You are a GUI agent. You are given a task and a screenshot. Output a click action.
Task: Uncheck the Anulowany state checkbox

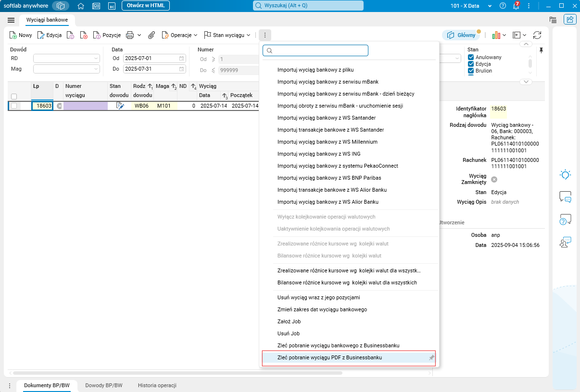point(471,57)
